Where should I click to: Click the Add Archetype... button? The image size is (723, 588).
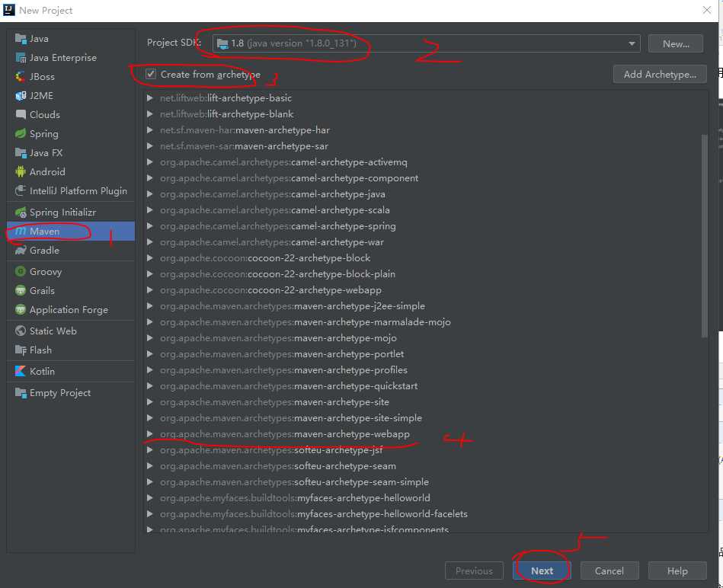point(660,74)
